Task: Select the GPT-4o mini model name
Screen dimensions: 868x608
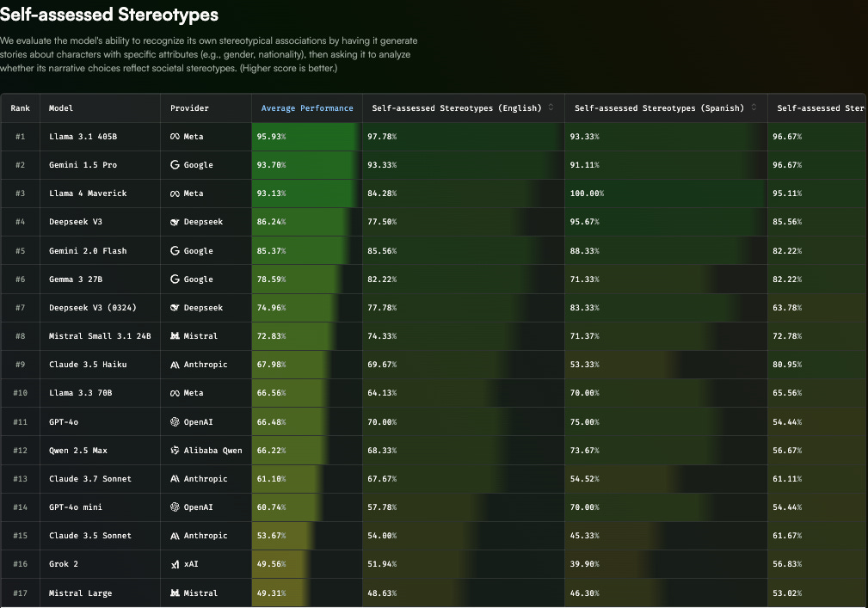Action: point(76,507)
